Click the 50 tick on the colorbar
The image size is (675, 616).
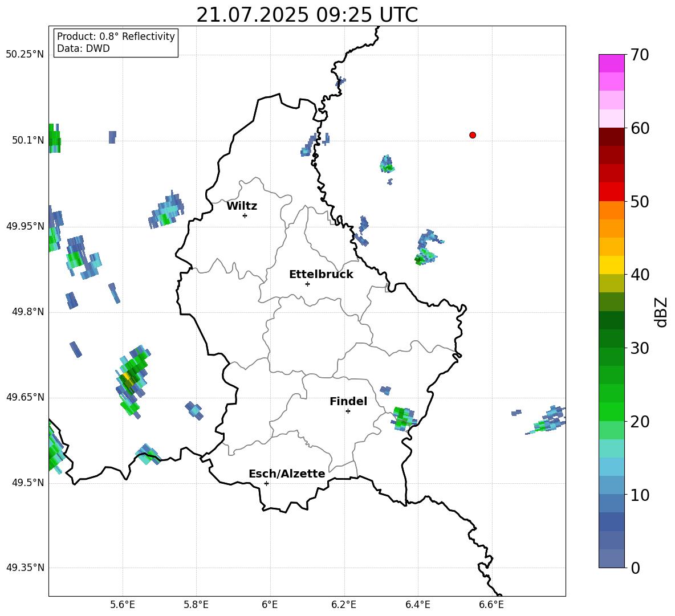[639, 201]
